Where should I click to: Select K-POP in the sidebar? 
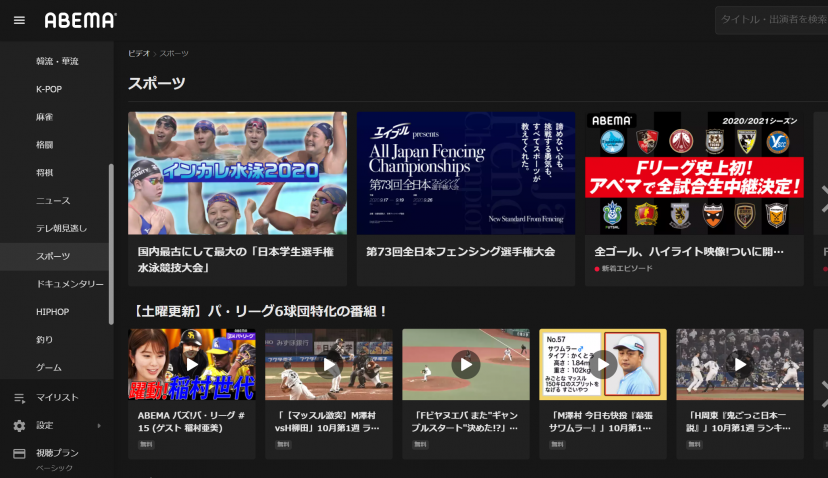pos(49,89)
